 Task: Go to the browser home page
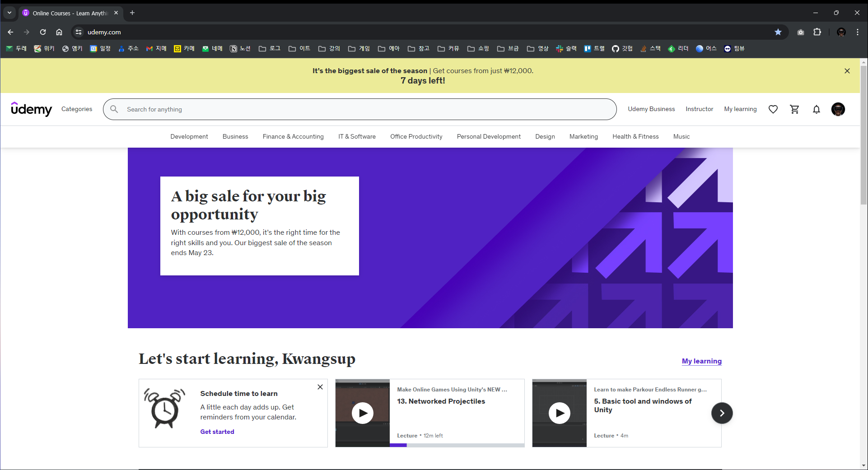click(59, 32)
